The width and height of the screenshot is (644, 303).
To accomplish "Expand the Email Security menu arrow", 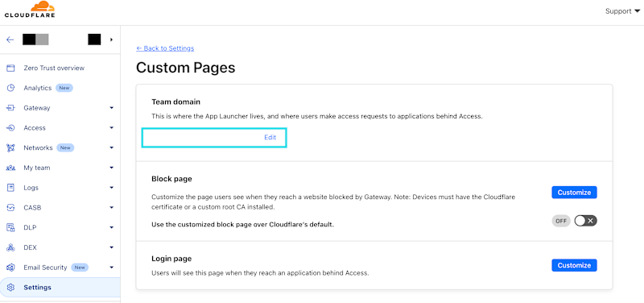I will coord(111,268).
